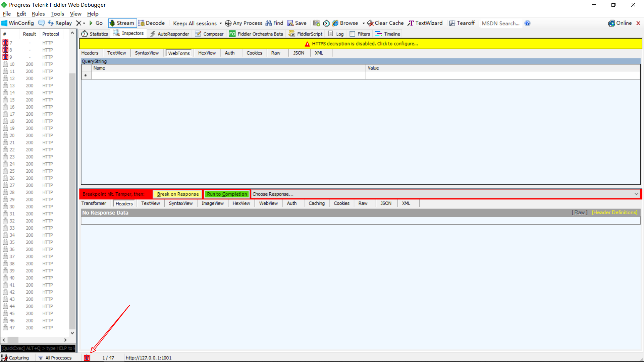Click the Run to Completion button
This screenshot has height=362, width=644.
coord(227,194)
